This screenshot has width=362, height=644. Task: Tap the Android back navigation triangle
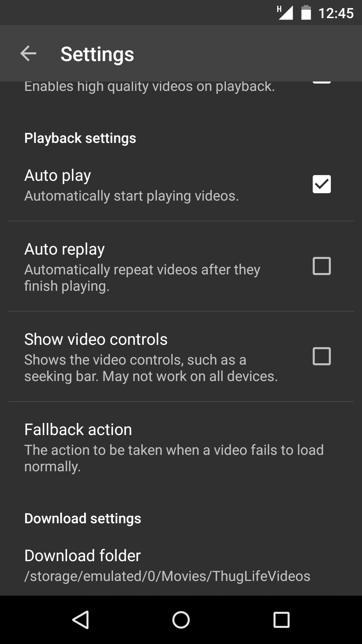80,620
